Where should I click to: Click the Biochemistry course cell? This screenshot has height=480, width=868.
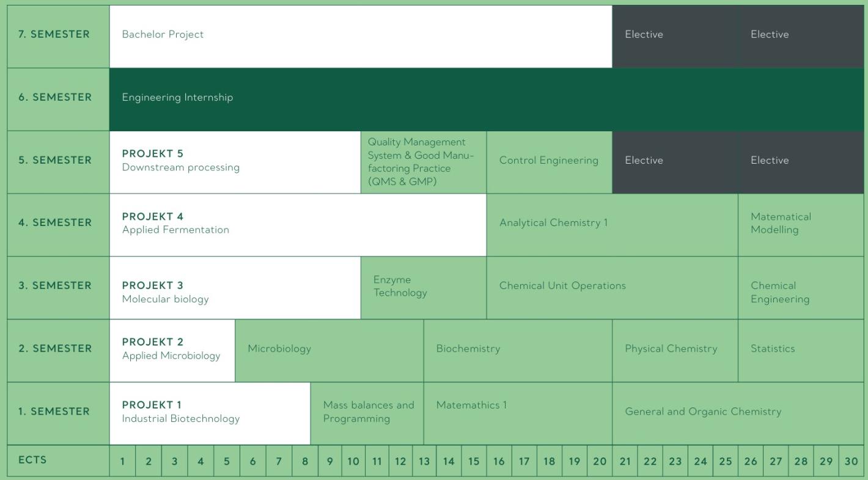click(518, 351)
